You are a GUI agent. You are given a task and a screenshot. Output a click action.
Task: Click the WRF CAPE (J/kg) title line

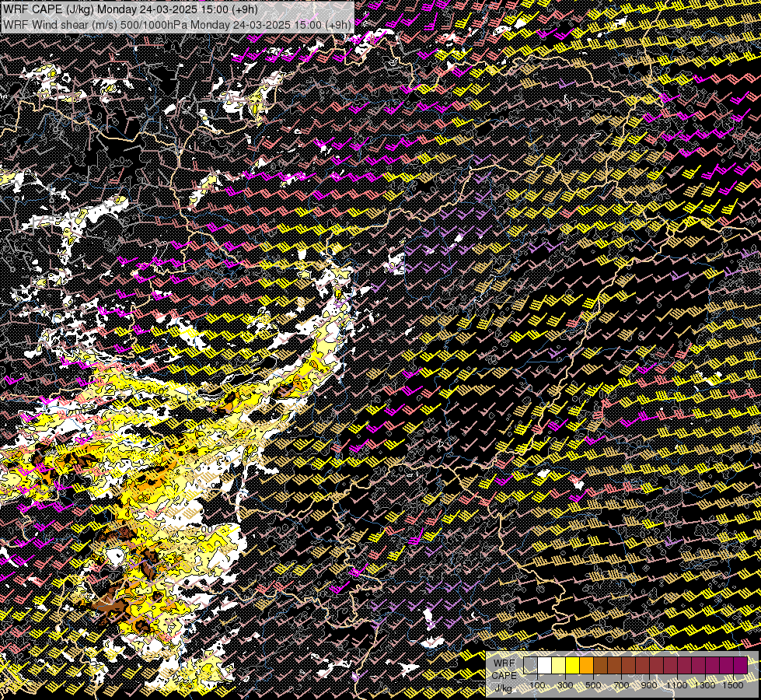click(x=130, y=9)
